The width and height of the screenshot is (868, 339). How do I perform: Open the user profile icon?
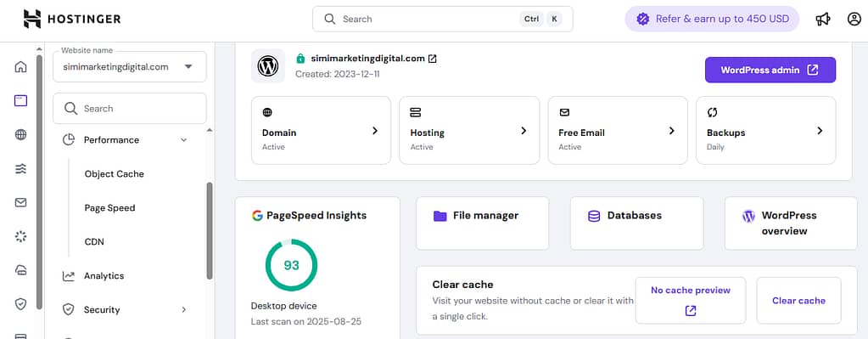point(854,19)
